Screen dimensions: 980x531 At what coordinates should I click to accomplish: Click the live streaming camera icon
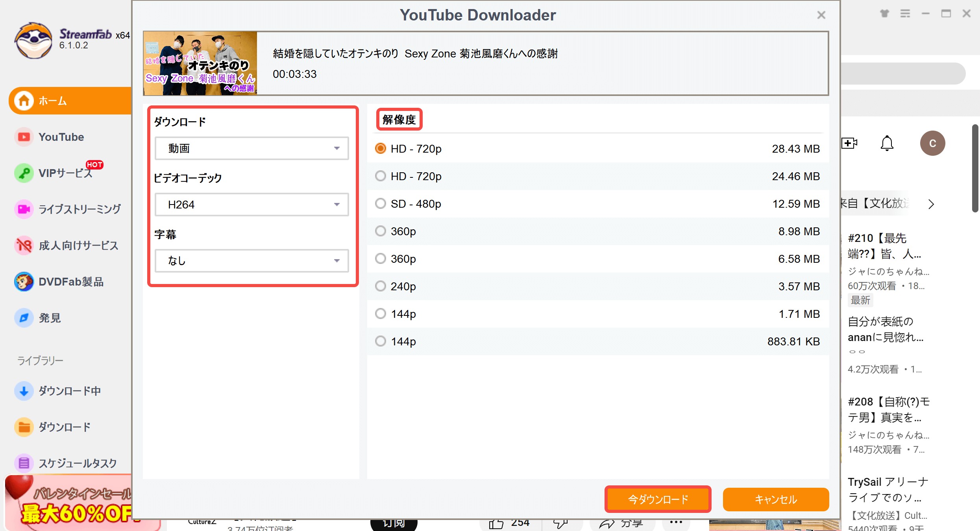[x=24, y=209]
